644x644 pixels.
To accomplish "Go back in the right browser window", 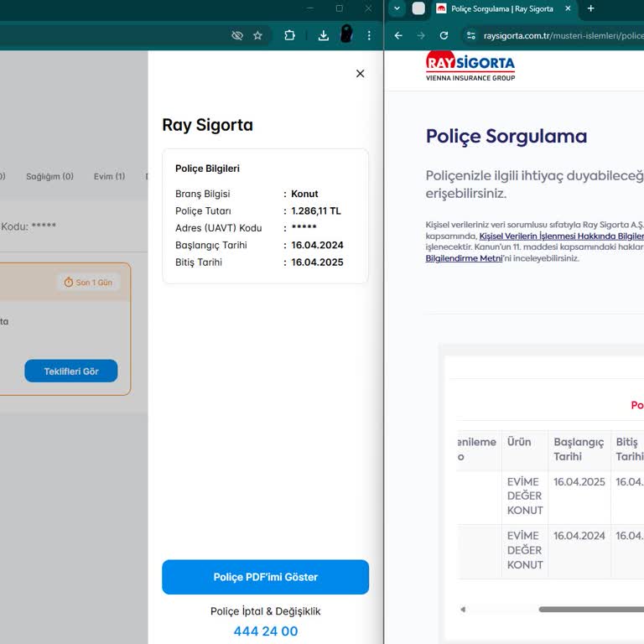I will pyautogui.click(x=398, y=35).
